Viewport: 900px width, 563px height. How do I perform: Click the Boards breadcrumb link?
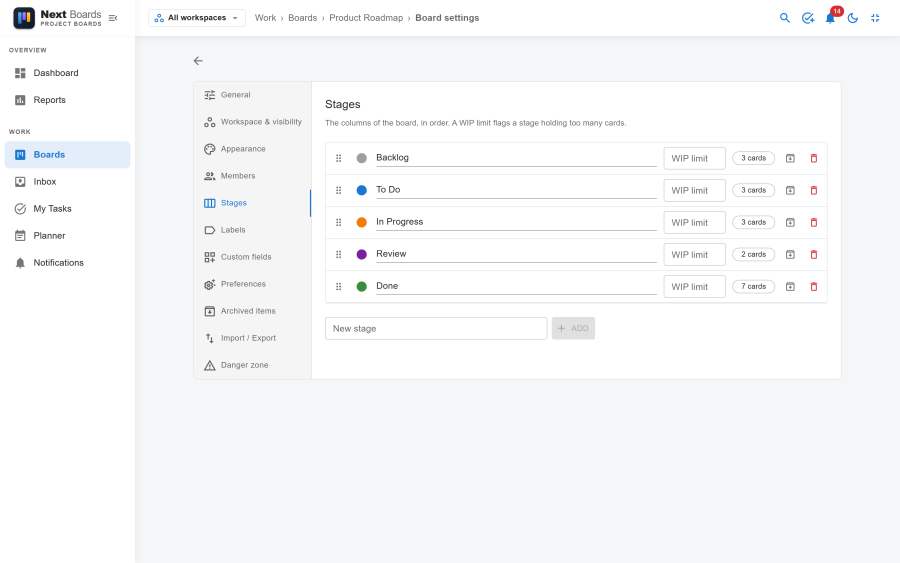(x=302, y=18)
